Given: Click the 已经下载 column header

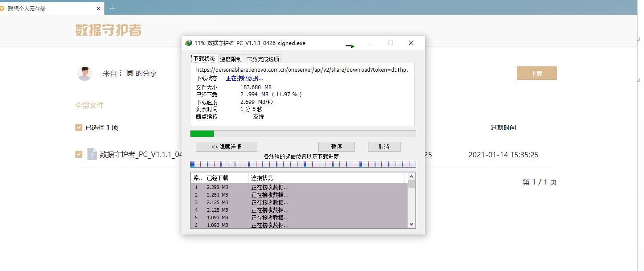Looking at the screenshot, I should coord(226,178).
